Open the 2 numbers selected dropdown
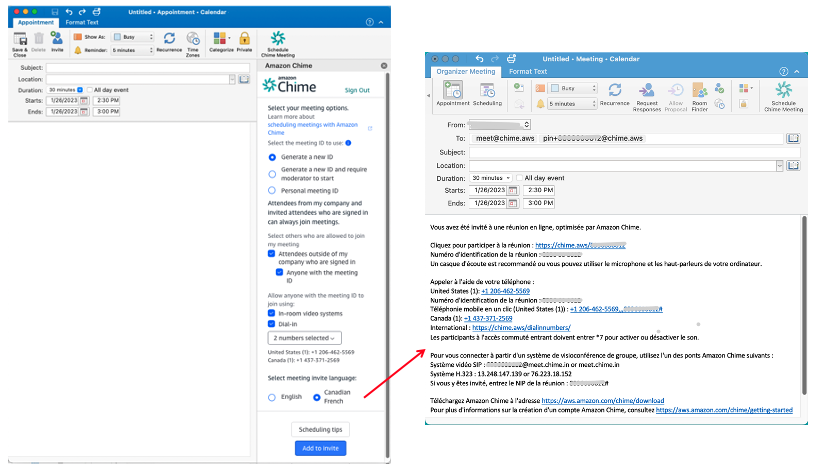The height and width of the screenshot is (470, 817). (305, 338)
